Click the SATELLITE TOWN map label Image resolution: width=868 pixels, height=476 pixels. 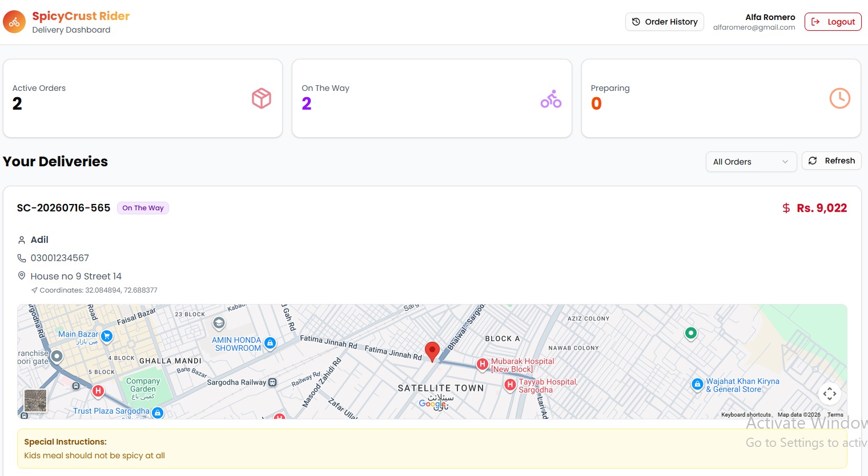[441, 388]
